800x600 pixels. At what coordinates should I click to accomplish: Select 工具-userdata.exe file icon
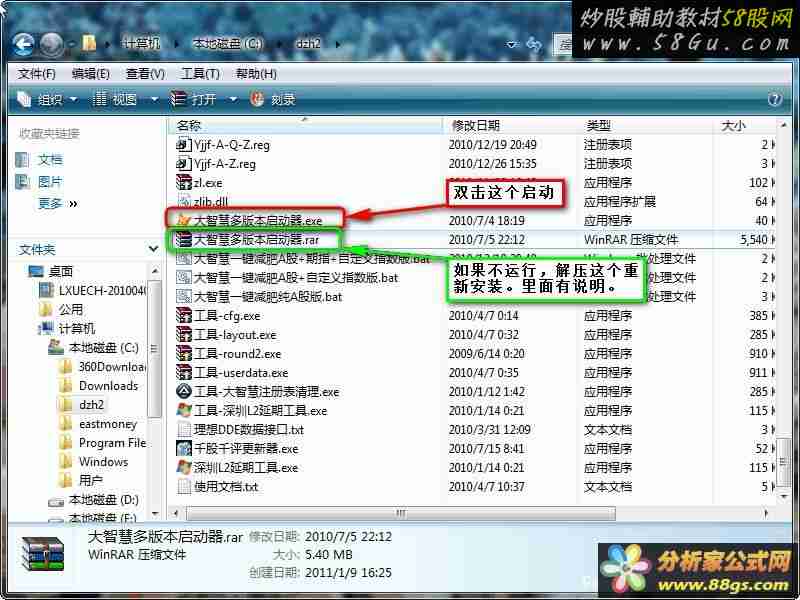[183, 372]
